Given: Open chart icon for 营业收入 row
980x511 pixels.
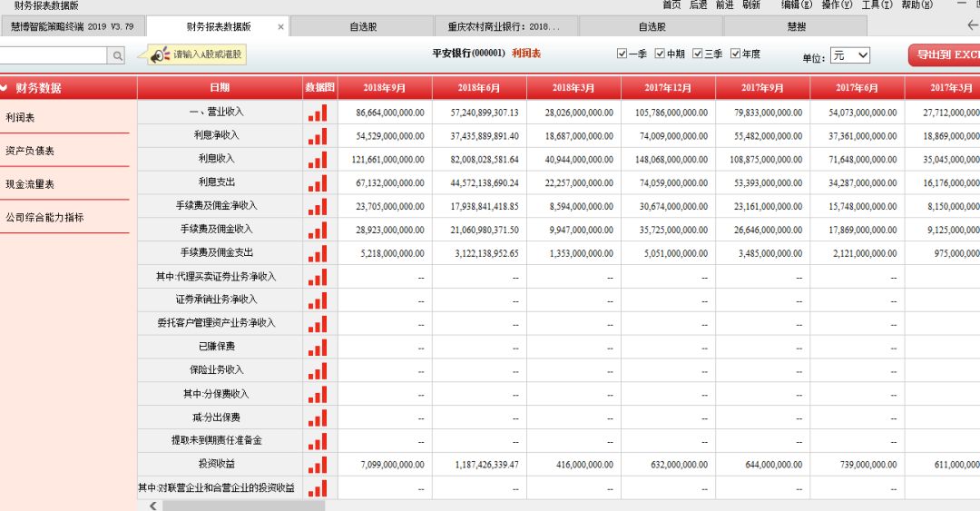Looking at the screenshot, I should pyautogui.click(x=317, y=113).
